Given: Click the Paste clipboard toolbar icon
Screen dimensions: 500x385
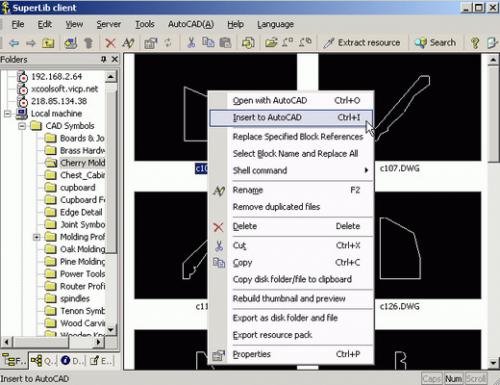Looking at the screenshot, I should [x=226, y=43].
